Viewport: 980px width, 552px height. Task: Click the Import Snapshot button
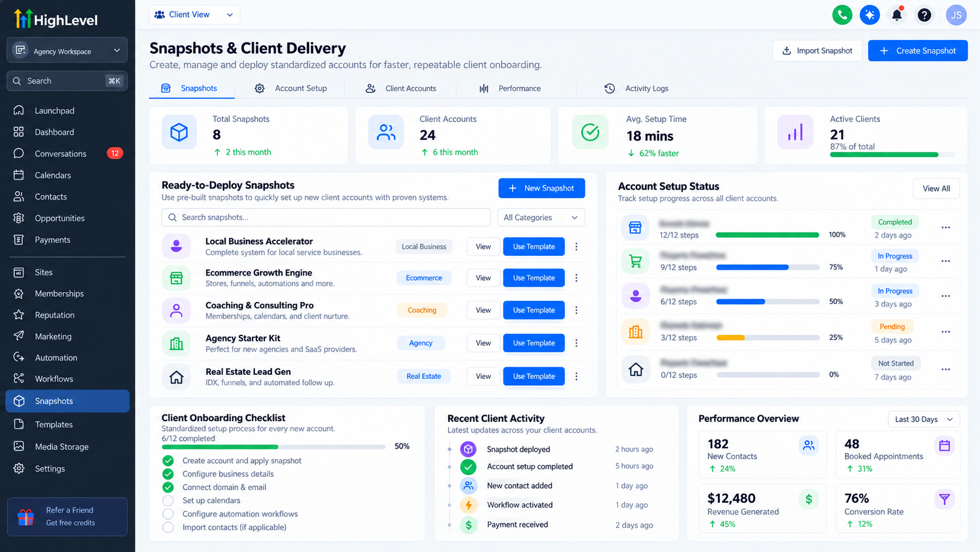pyautogui.click(x=817, y=50)
